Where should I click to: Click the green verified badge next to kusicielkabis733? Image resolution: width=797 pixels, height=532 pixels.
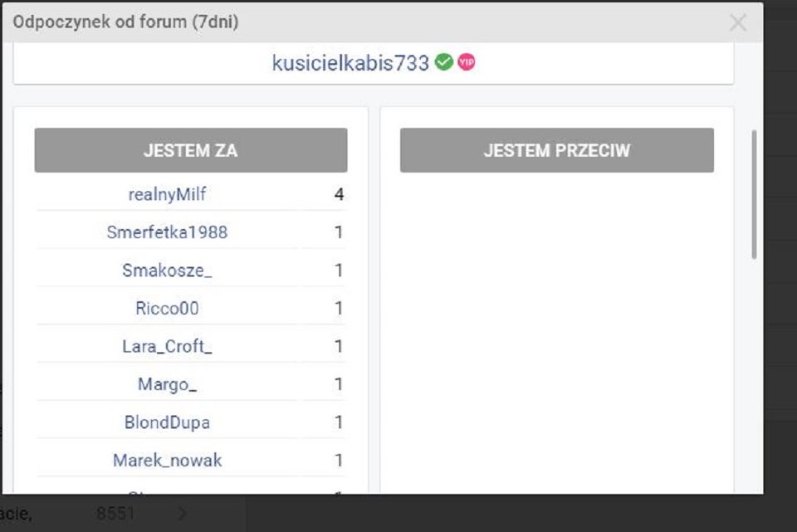[443, 61]
